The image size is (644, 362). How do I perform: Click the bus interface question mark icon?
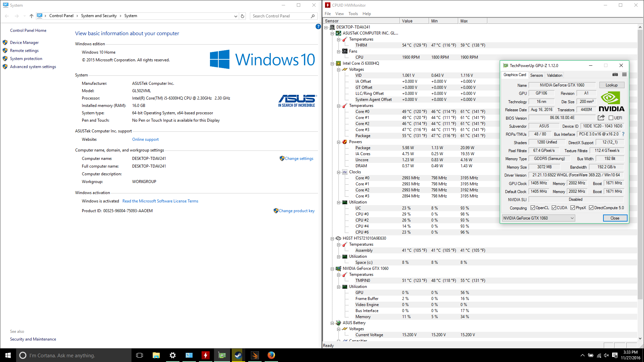623,134
